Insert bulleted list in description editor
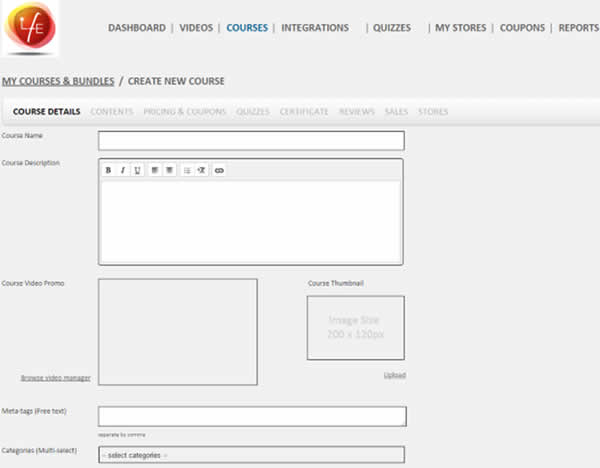 click(187, 170)
